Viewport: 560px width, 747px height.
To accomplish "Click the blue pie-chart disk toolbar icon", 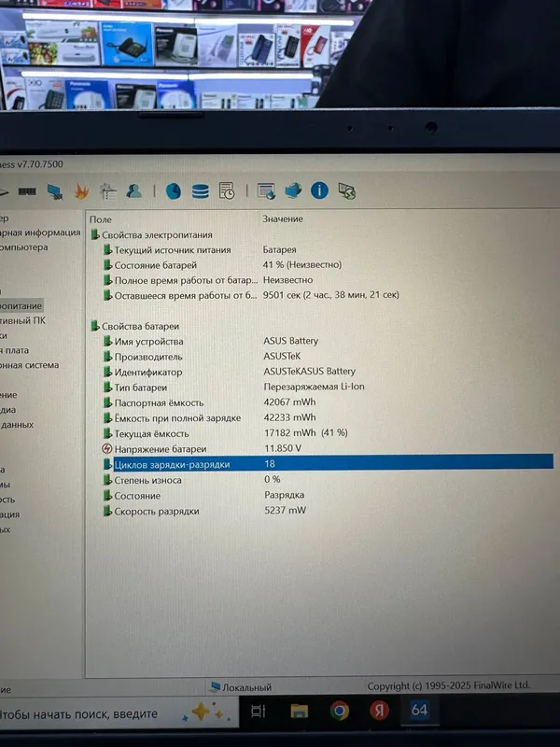I will click(174, 191).
